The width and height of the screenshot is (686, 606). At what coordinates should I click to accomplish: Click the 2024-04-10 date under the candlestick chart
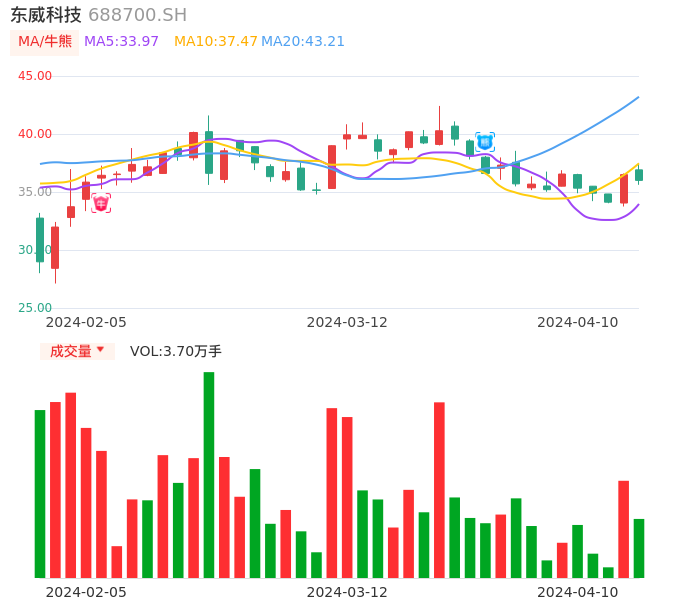pos(578,323)
